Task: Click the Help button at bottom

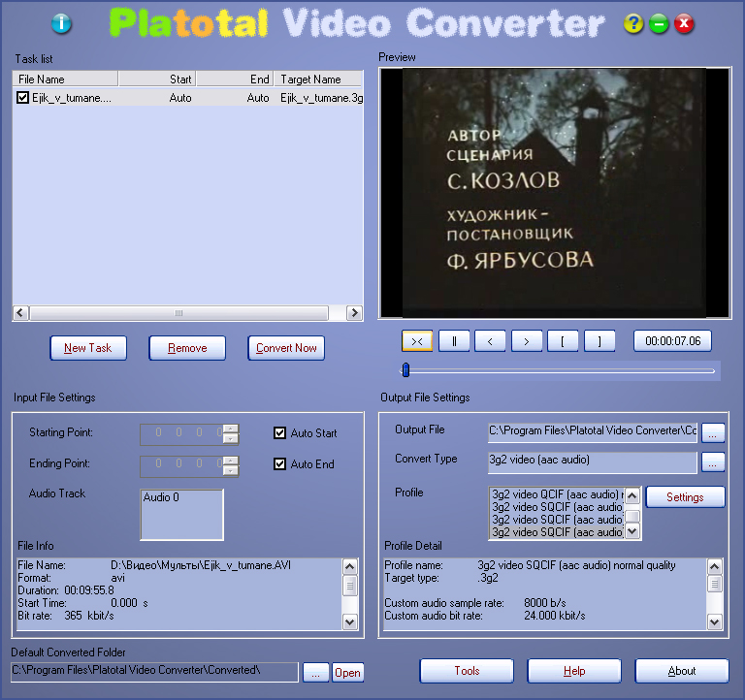Action: click(574, 671)
